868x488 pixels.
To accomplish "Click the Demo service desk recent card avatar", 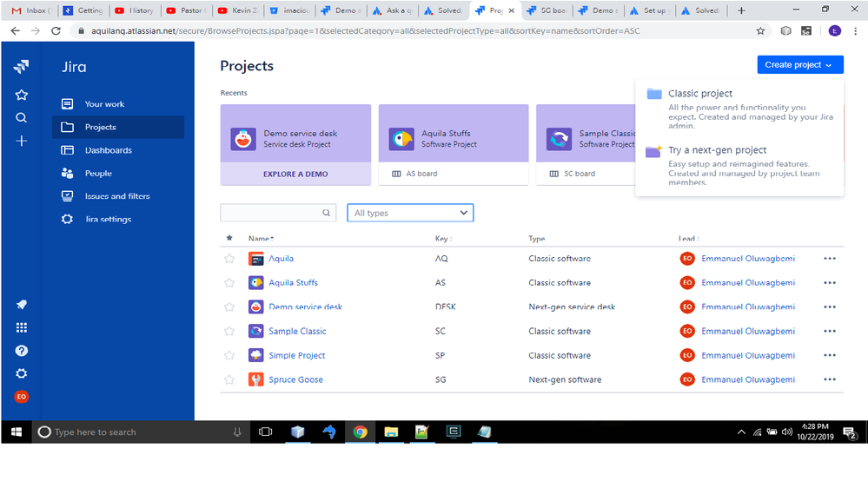I will pos(243,139).
